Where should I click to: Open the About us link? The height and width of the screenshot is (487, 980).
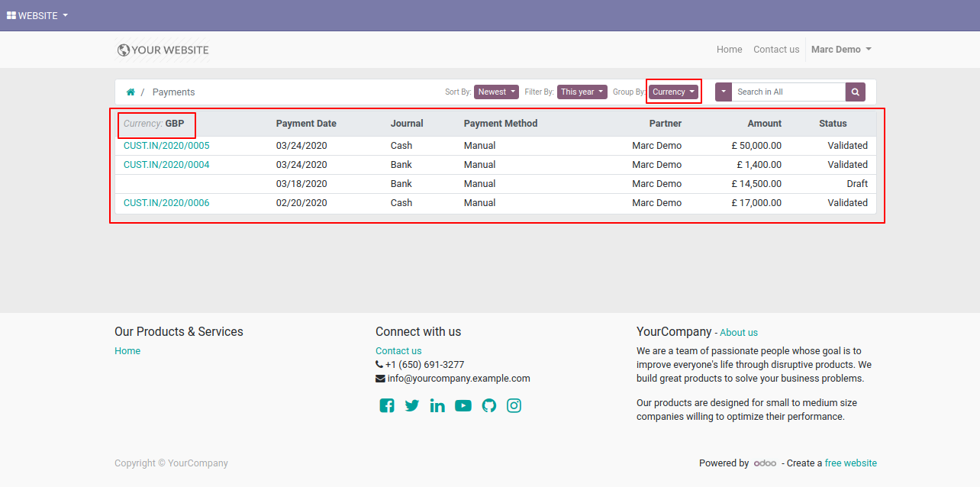tap(739, 333)
